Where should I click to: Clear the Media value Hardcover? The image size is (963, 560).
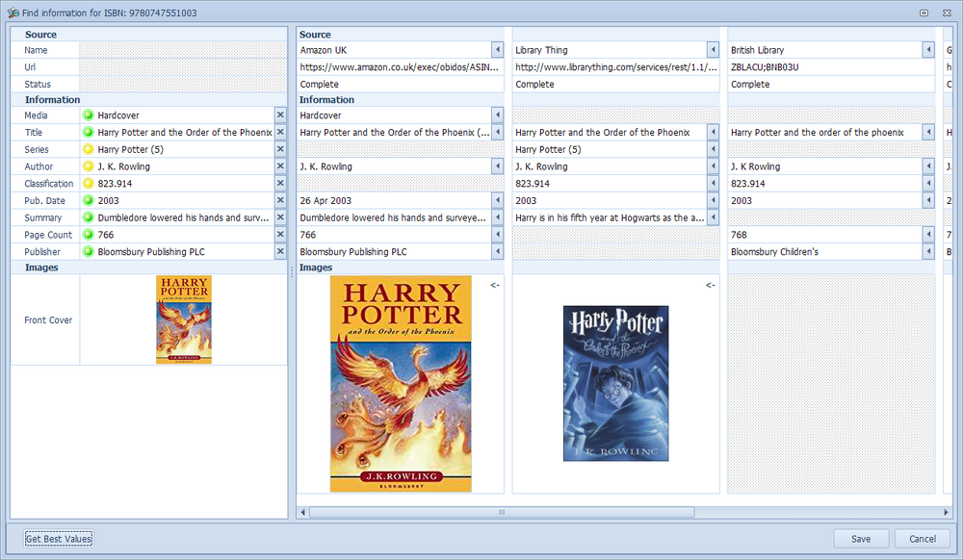tap(280, 115)
